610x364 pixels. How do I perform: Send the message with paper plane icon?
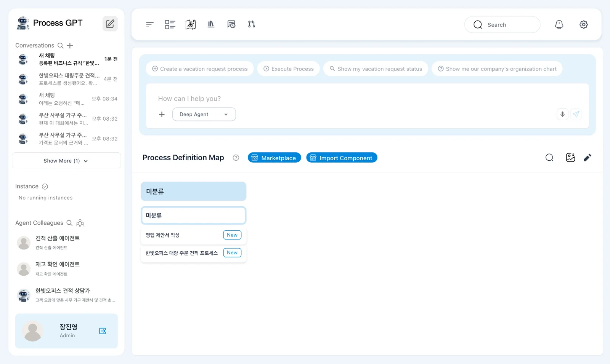(x=576, y=114)
